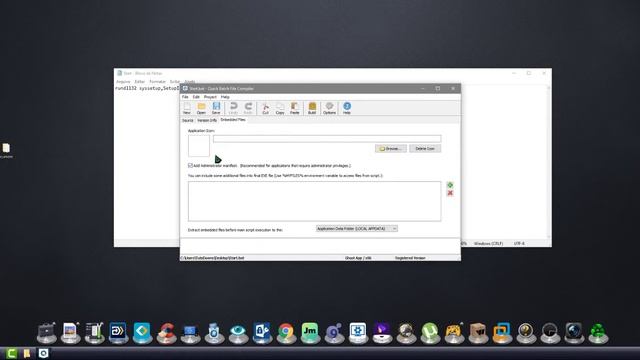The image size is (640, 360).
Task: Open Notepad's Formatar menu
Action: coord(157,82)
